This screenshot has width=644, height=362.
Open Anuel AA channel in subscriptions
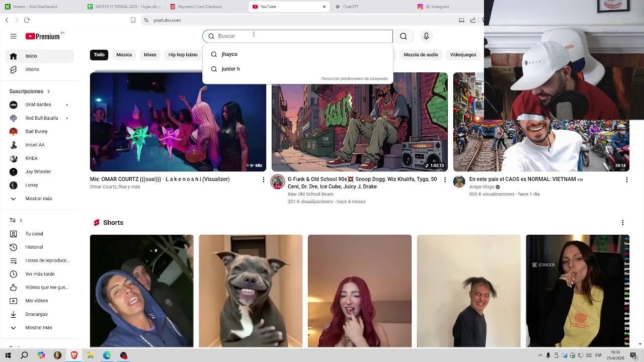coord(39,145)
